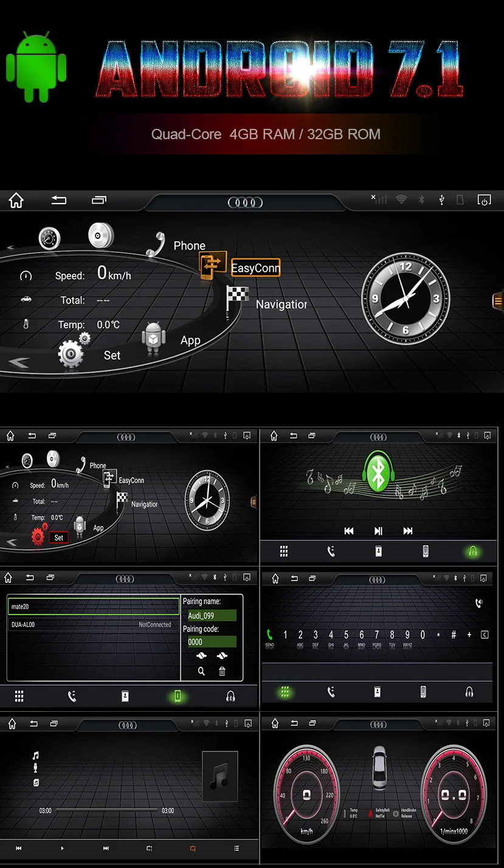Tap the home icon on the large top screen
Image resolution: width=504 pixels, height=868 pixels.
(x=16, y=201)
